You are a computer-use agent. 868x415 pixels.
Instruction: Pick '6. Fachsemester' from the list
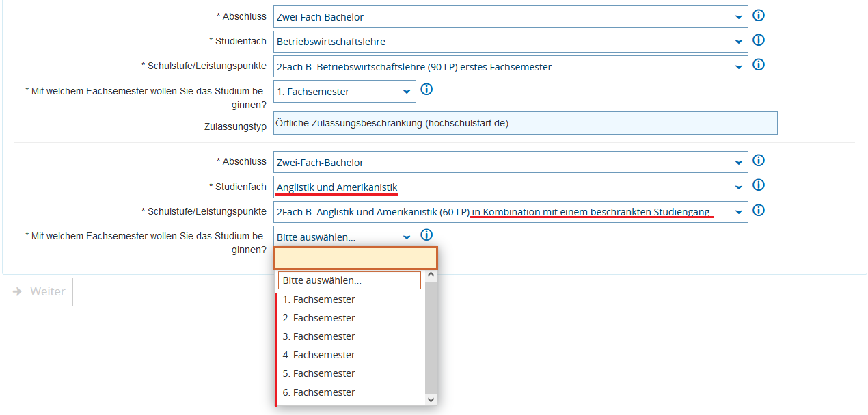pyautogui.click(x=319, y=392)
